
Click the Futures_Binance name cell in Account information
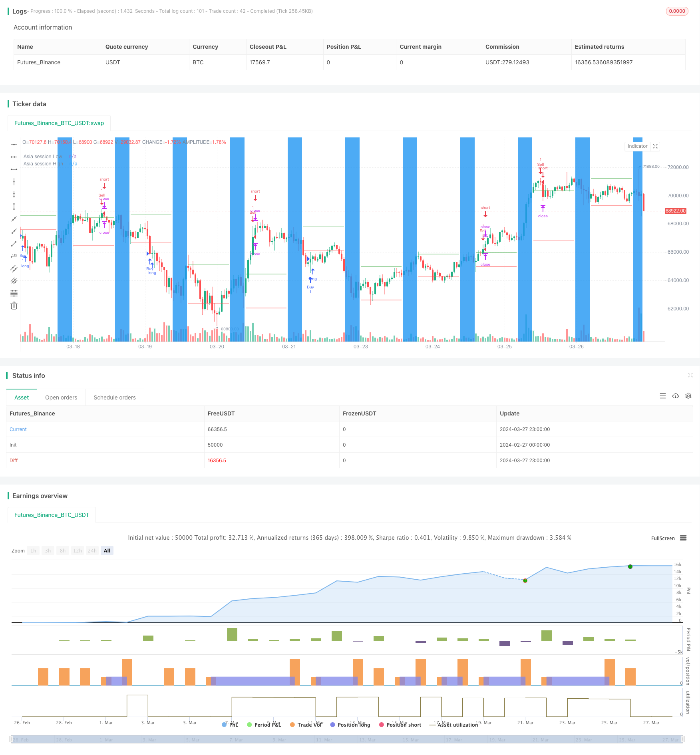[39, 62]
